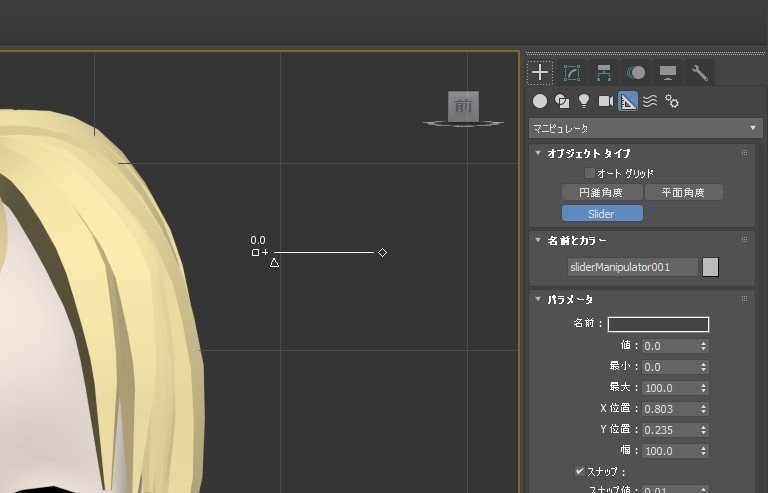Click the empty 名前 text field

[658, 324]
